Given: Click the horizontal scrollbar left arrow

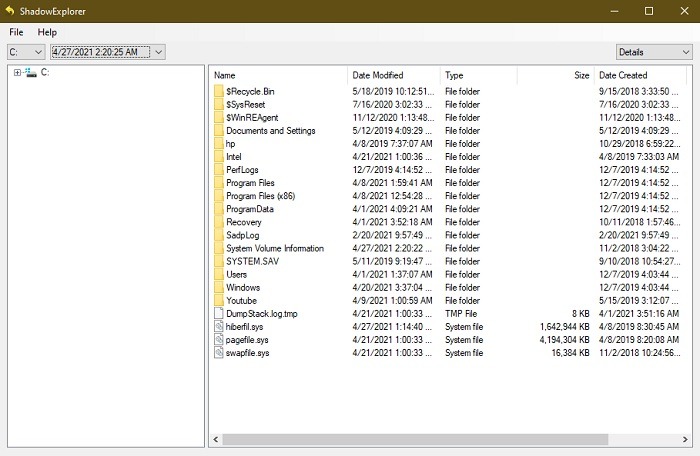Looking at the screenshot, I should click(x=216, y=439).
